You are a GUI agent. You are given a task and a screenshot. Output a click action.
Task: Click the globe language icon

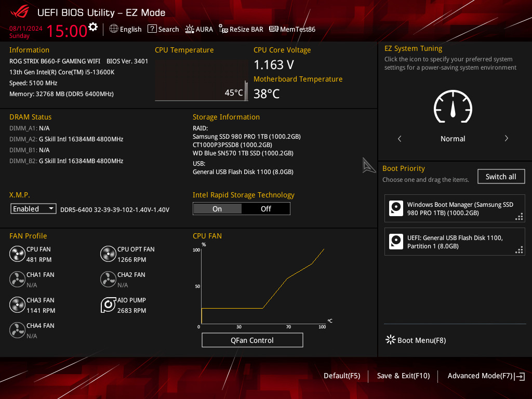114,29
